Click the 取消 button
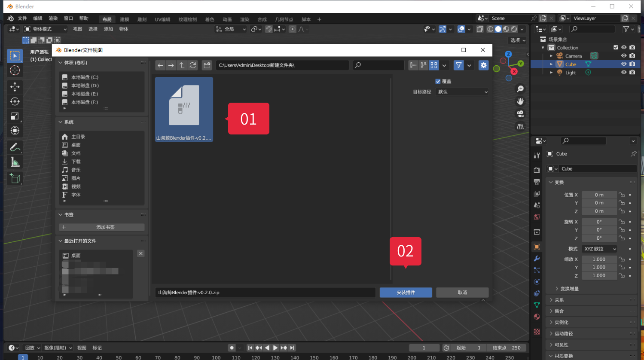The height and width of the screenshot is (360, 644). click(x=462, y=293)
